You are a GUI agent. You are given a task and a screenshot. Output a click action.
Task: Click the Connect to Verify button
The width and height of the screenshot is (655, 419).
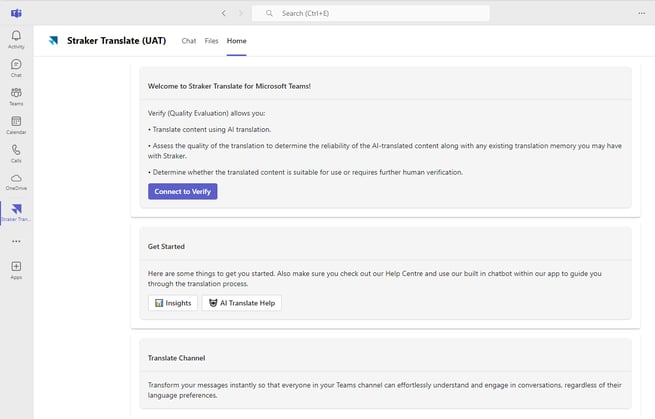click(x=183, y=191)
